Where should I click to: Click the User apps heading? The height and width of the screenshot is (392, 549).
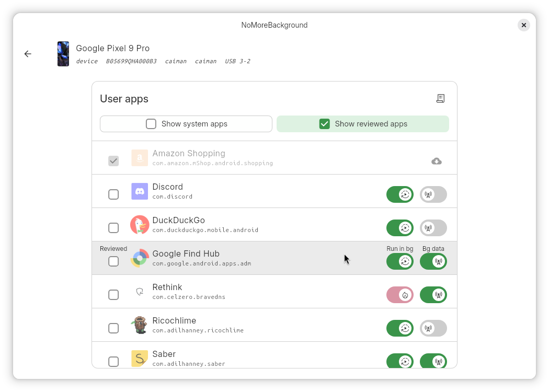click(x=124, y=99)
